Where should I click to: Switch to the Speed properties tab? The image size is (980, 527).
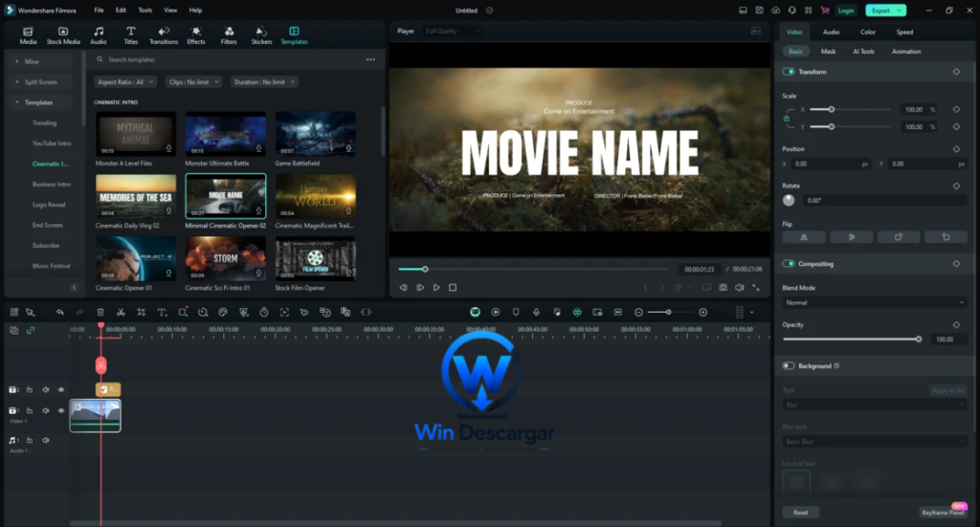click(904, 32)
